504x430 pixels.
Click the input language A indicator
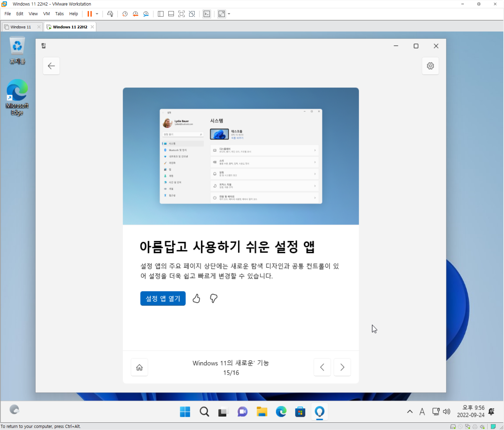point(422,412)
